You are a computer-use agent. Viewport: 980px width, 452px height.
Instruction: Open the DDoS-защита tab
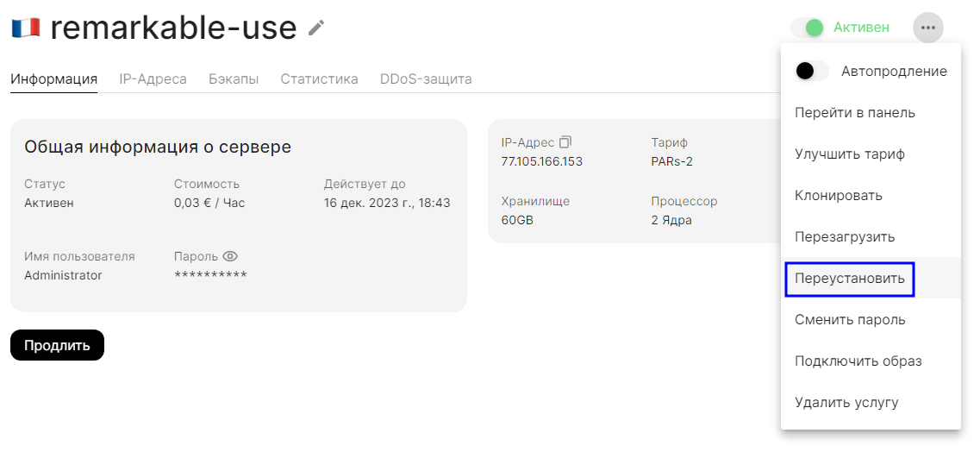point(426,79)
